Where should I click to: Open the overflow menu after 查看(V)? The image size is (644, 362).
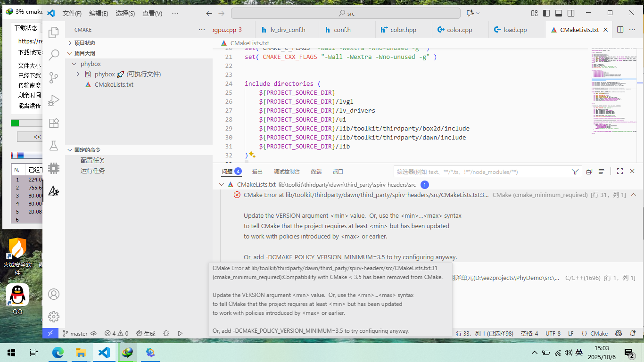coord(175,13)
